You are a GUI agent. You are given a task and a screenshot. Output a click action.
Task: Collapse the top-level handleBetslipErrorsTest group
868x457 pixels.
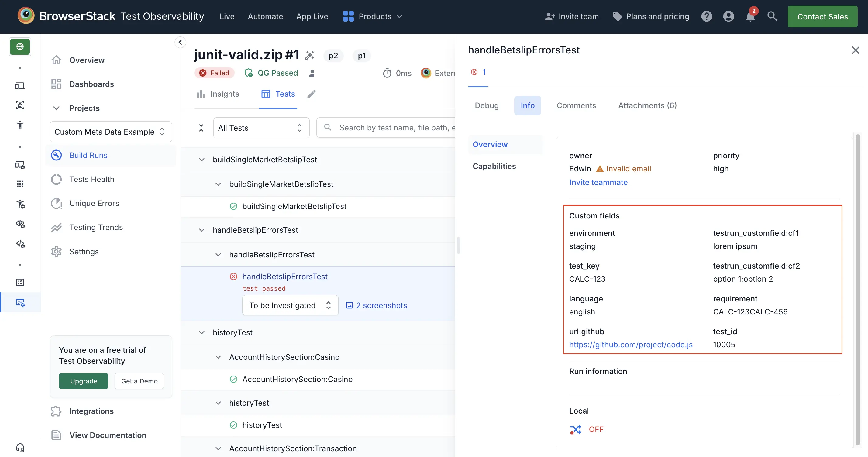point(201,230)
